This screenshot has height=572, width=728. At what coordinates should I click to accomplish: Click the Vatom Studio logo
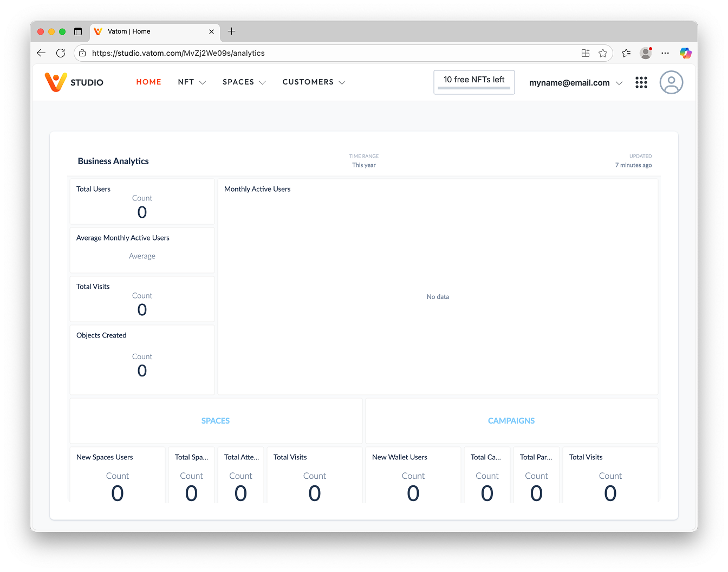click(74, 82)
